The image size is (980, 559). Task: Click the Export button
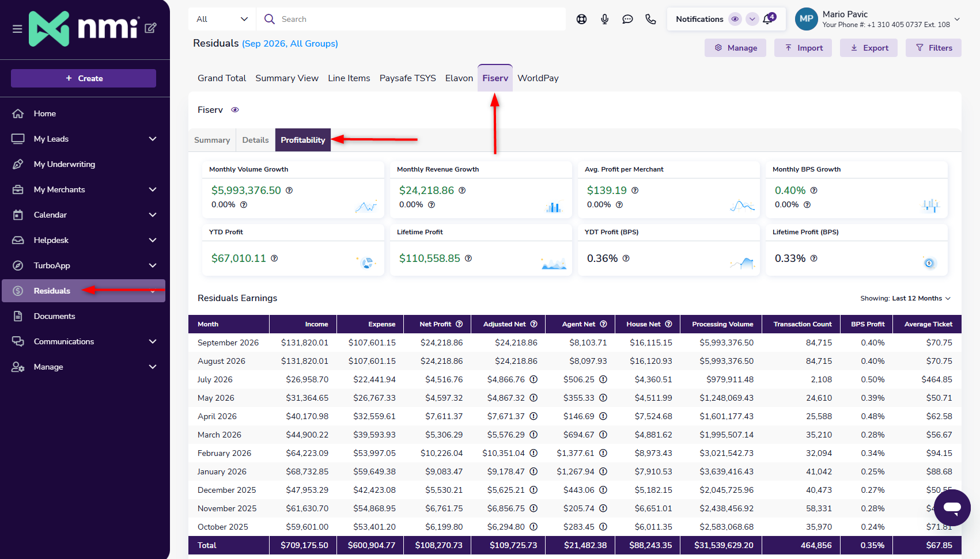point(869,48)
